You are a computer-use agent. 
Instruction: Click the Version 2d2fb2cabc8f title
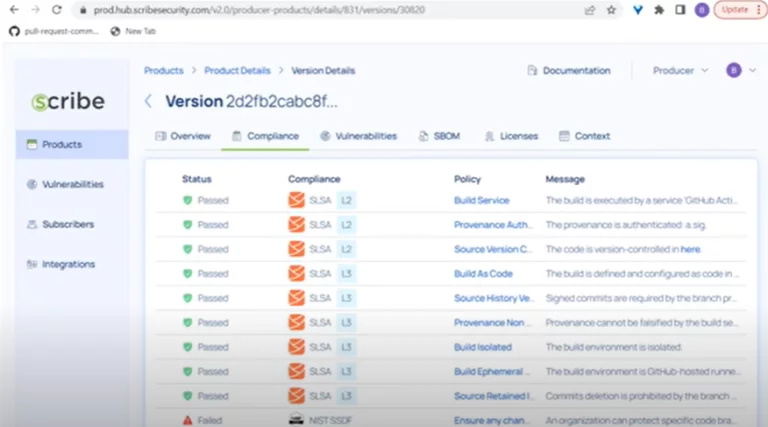pyautogui.click(x=251, y=101)
